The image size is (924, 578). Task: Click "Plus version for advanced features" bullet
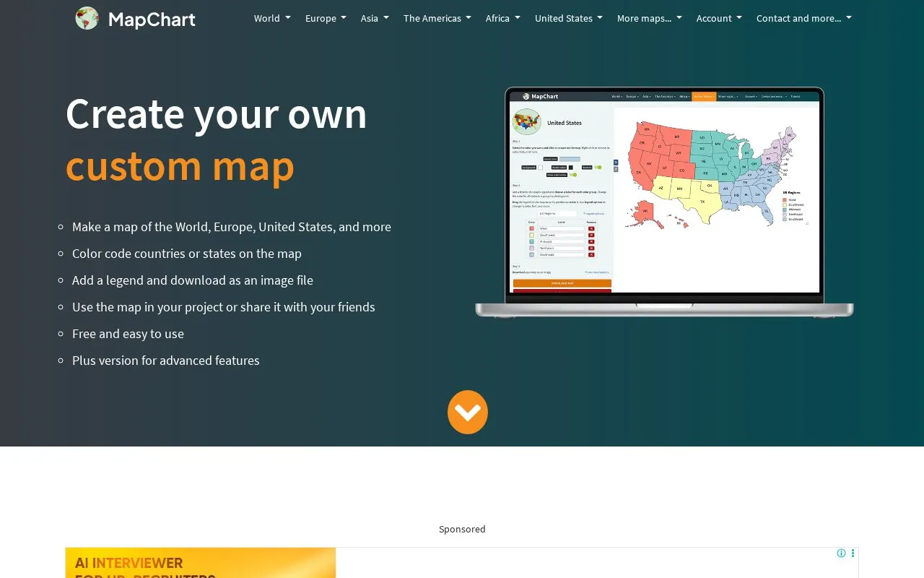[166, 361]
